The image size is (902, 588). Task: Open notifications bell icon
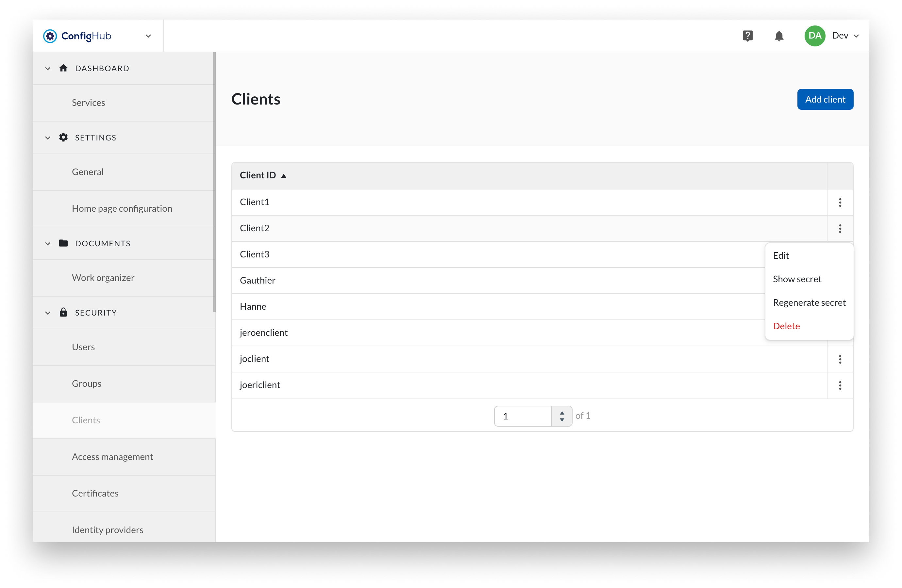click(x=779, y=36)
